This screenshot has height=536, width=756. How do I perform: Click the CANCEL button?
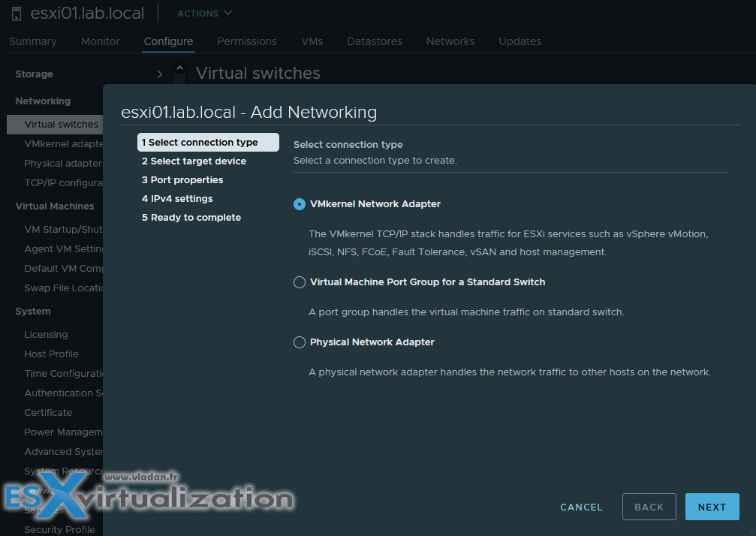582,507
